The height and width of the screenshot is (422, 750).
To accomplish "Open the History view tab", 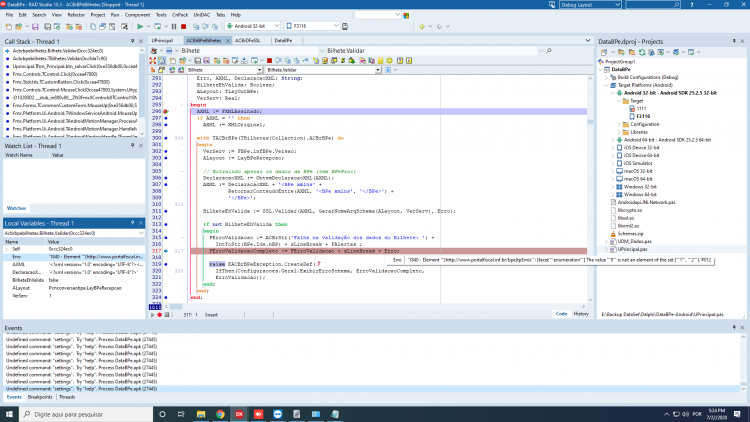I will (581, 314).
